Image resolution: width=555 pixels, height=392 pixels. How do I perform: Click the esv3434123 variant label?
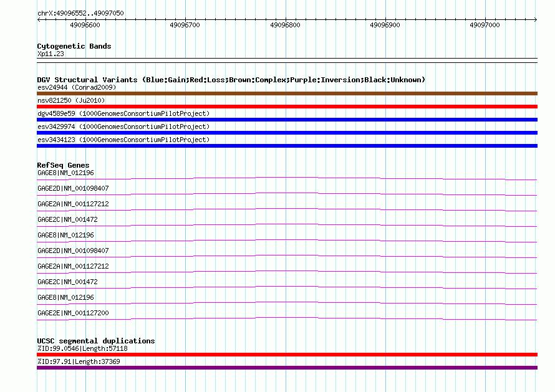click(x=123, y=140)
